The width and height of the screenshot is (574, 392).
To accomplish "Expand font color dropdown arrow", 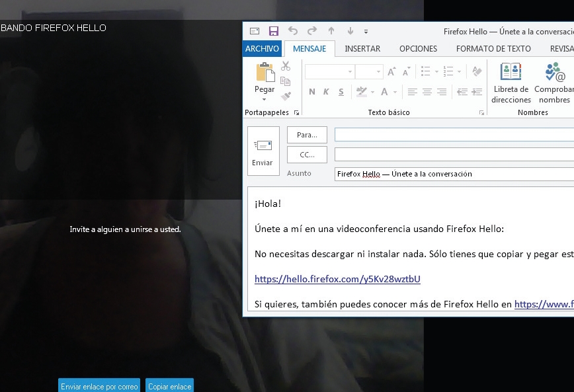I will point(395,93).
